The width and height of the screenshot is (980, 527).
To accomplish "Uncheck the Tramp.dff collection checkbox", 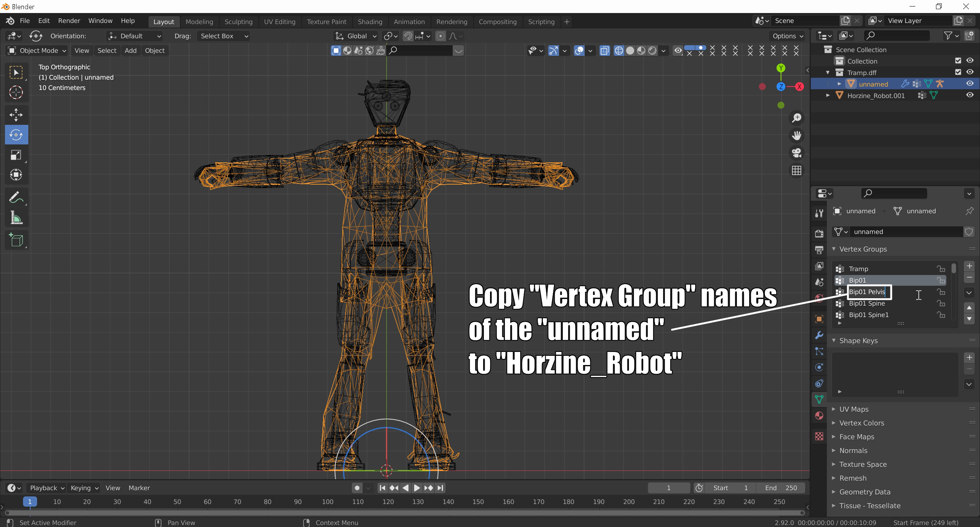I will [958, 72].
